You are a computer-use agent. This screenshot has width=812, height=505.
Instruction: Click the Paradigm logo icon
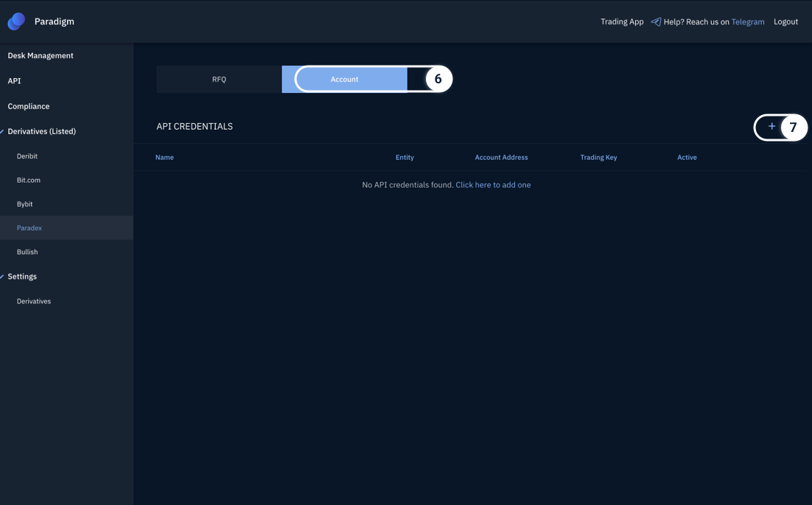pos(16,21)
